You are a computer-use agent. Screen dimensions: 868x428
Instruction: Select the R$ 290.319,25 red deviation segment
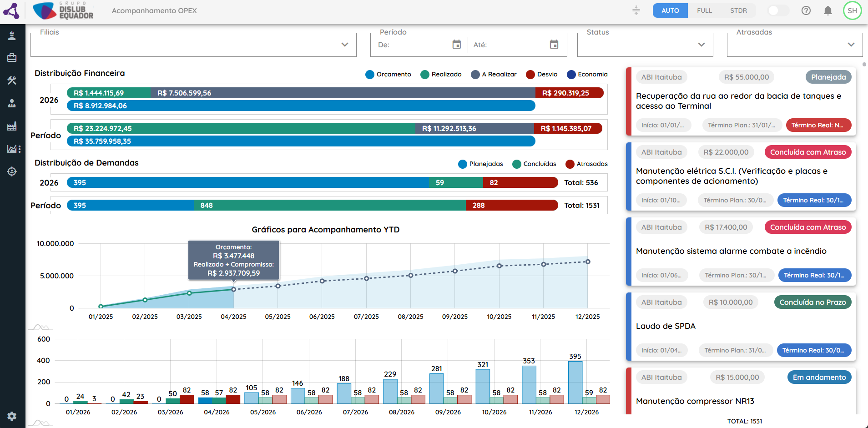[x=570, y=93]
